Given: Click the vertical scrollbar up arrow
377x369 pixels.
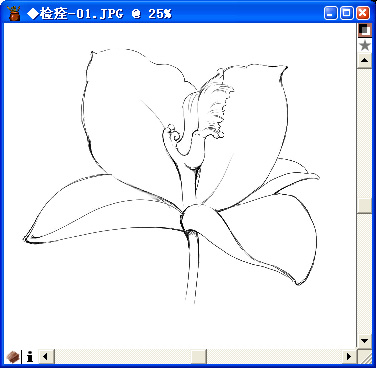Looking at the screenshot, I should tap(364, 60).
